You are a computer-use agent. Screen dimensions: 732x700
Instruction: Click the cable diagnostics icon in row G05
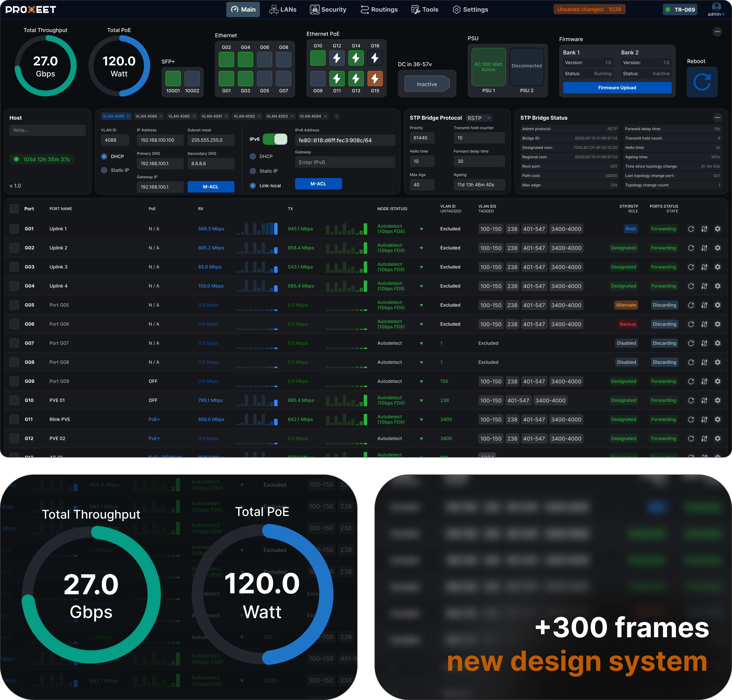coord(704,305)
